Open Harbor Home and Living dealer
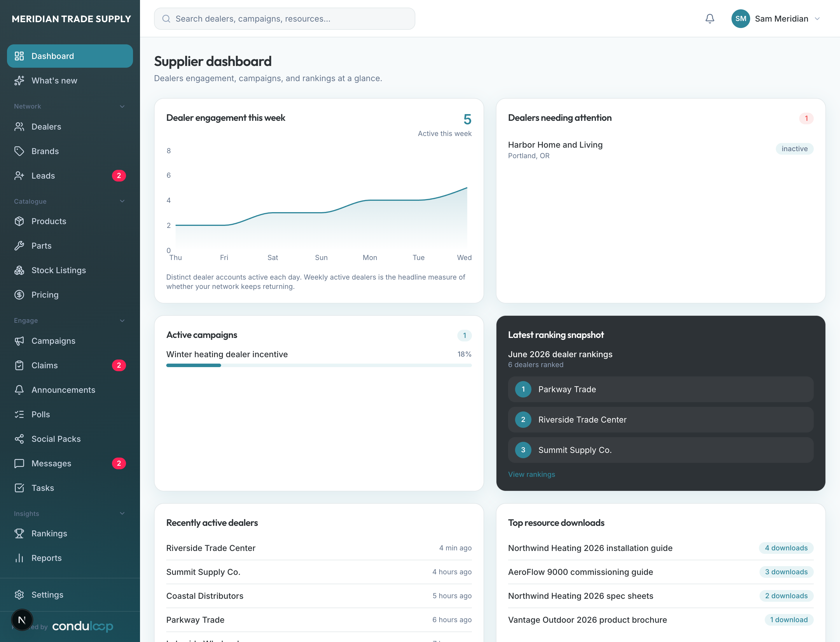Image resolution: width=840 pixels, height=642 pixels. 555,145
